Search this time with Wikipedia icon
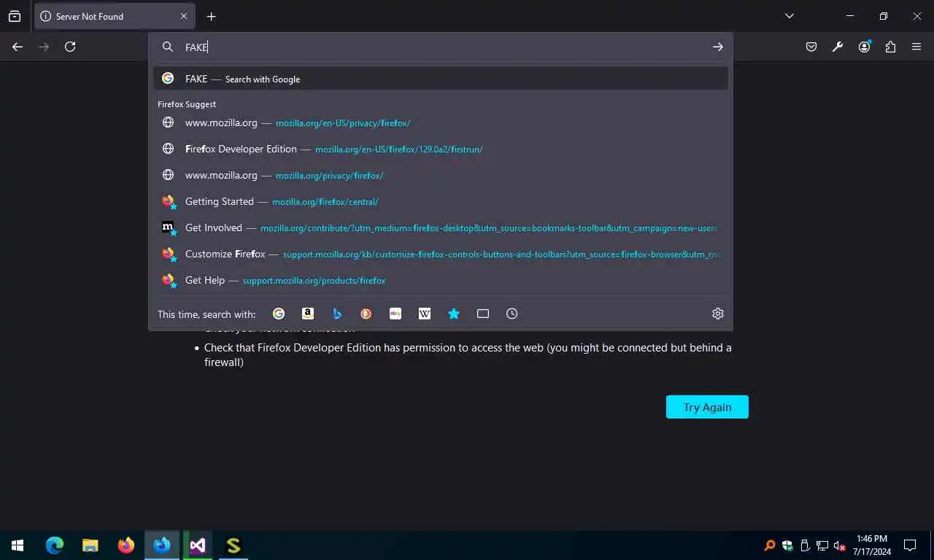 click(x=425, y=314)
